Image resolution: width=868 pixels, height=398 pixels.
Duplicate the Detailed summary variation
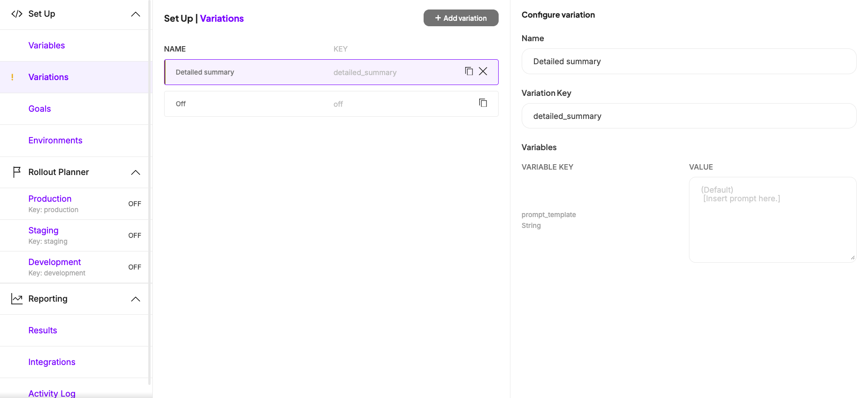(469, 71)
